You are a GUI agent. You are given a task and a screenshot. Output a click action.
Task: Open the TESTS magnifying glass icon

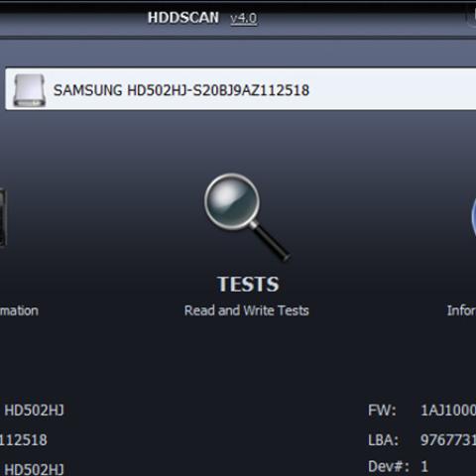(x=247, y=217)
